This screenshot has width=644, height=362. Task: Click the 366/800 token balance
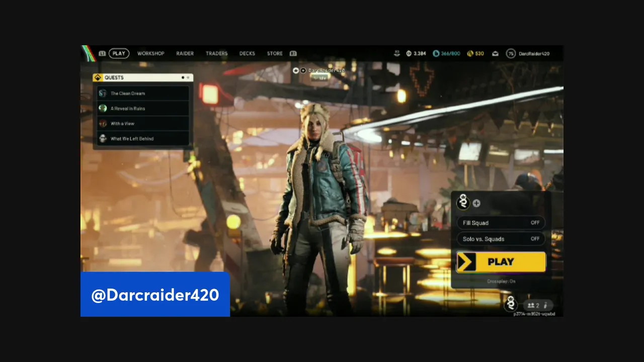450,53
